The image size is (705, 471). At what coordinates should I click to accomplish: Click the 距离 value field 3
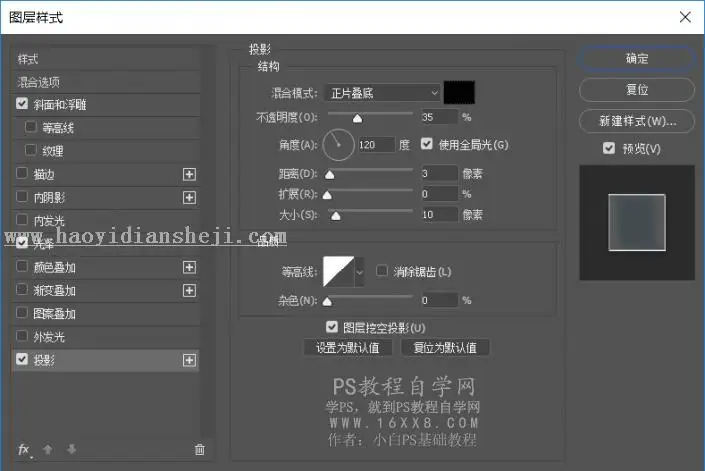439,173
